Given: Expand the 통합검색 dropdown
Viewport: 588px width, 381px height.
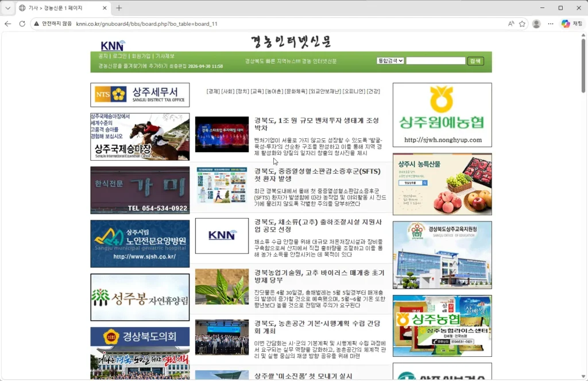Looking at the screenshot, I should (x=390, y=61).
